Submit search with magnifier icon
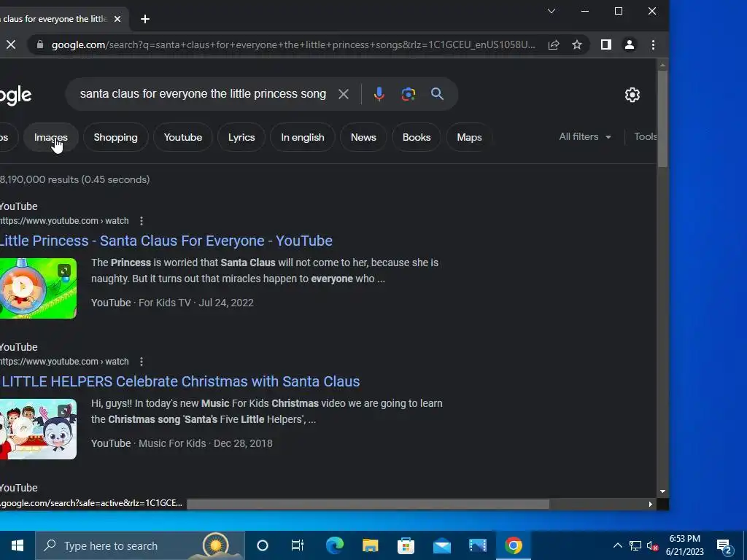The width and height of the screenshot is (747, 560). 438,94
